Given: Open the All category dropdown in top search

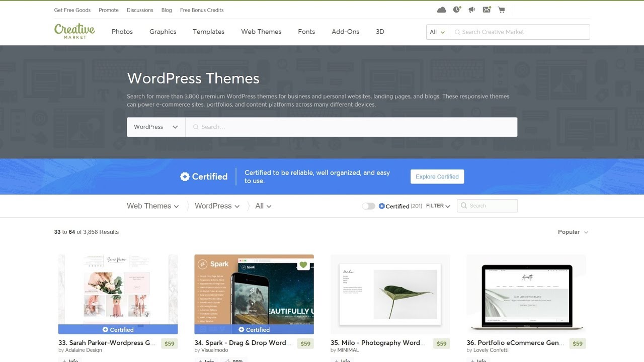Looking at the screenshot, I should (437, 32).
